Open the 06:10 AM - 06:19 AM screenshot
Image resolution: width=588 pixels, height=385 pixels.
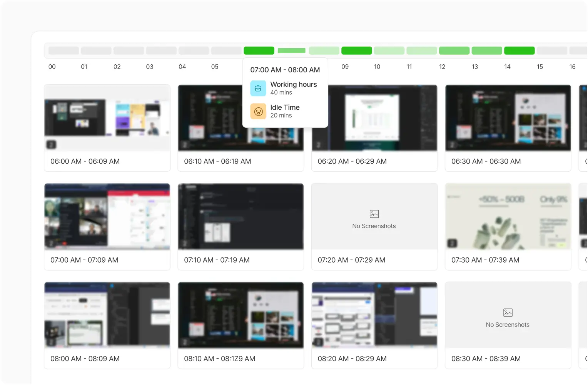point(241,118)
